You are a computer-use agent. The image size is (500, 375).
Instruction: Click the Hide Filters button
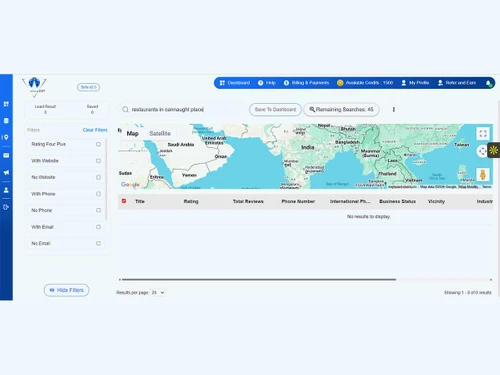coord(66,290)
